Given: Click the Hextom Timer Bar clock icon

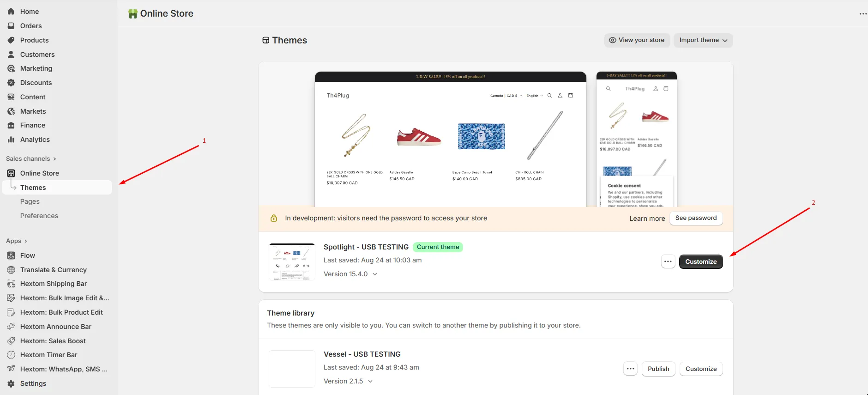Looking at the screenshot, I should point(11,355).
